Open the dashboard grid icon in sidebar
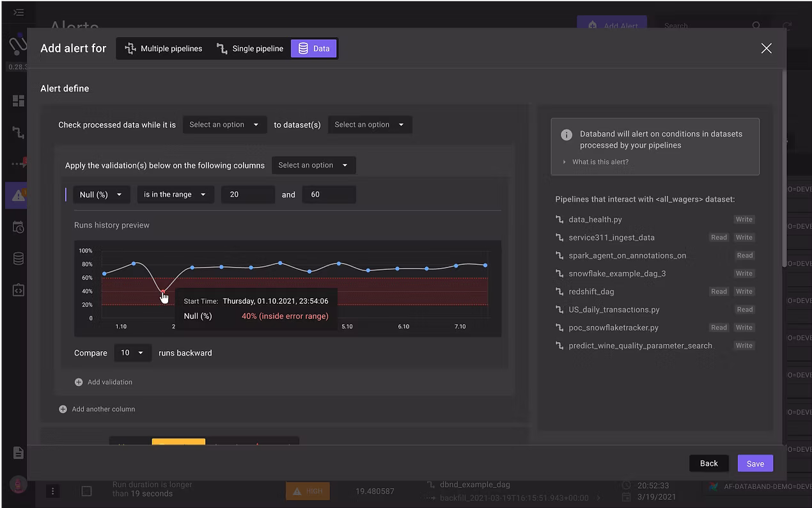 point(18,100)
